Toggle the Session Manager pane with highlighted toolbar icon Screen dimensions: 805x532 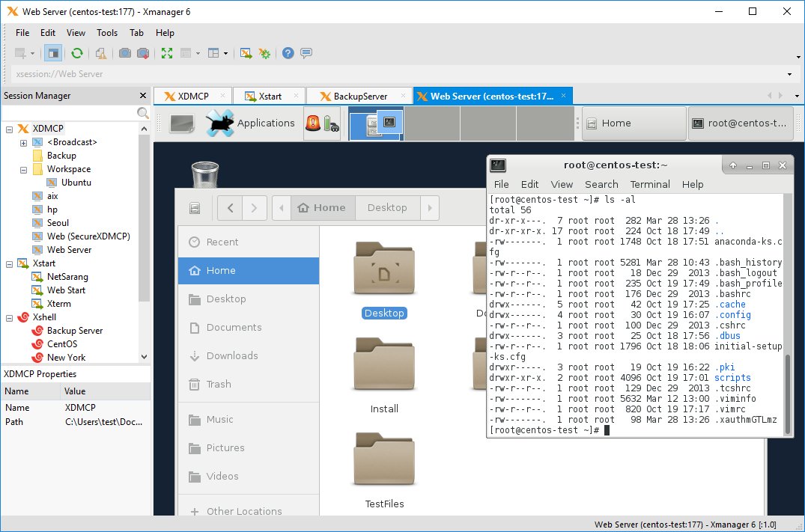[52, 52]
